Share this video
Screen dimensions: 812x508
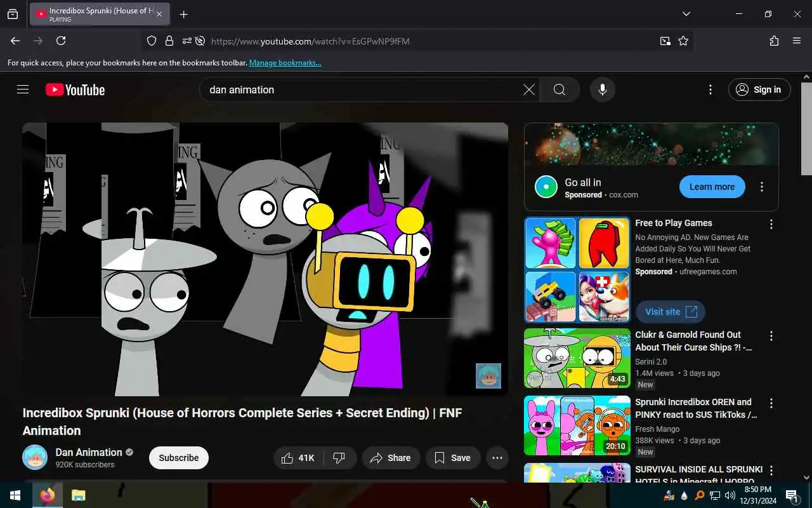(x=391, y=458)
